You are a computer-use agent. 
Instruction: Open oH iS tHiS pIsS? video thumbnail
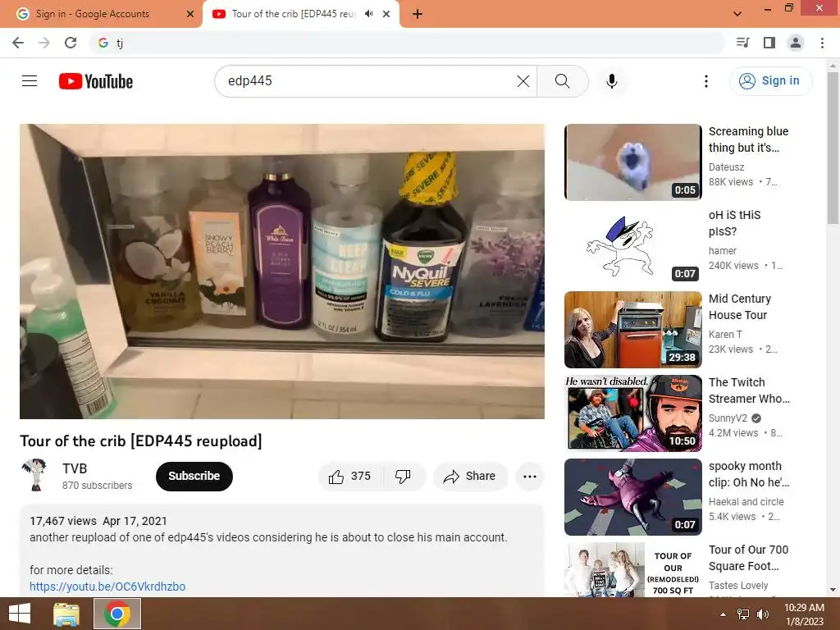point(632,246)
